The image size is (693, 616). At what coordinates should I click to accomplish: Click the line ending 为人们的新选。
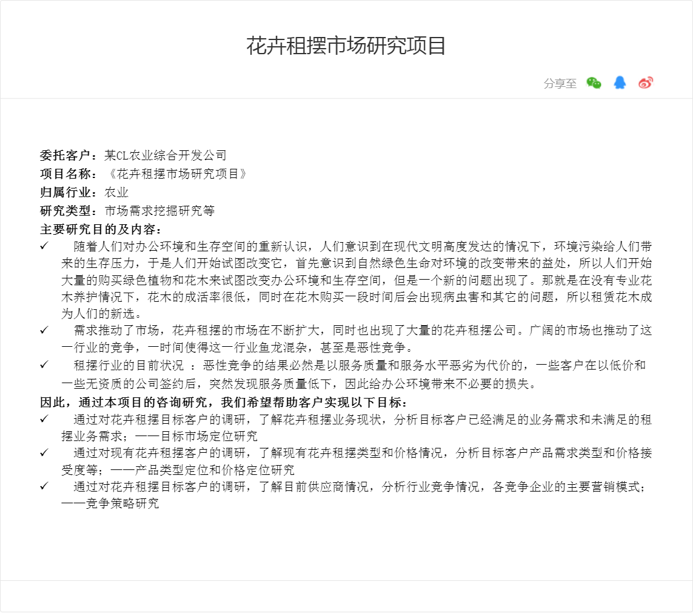pos(102,314)
